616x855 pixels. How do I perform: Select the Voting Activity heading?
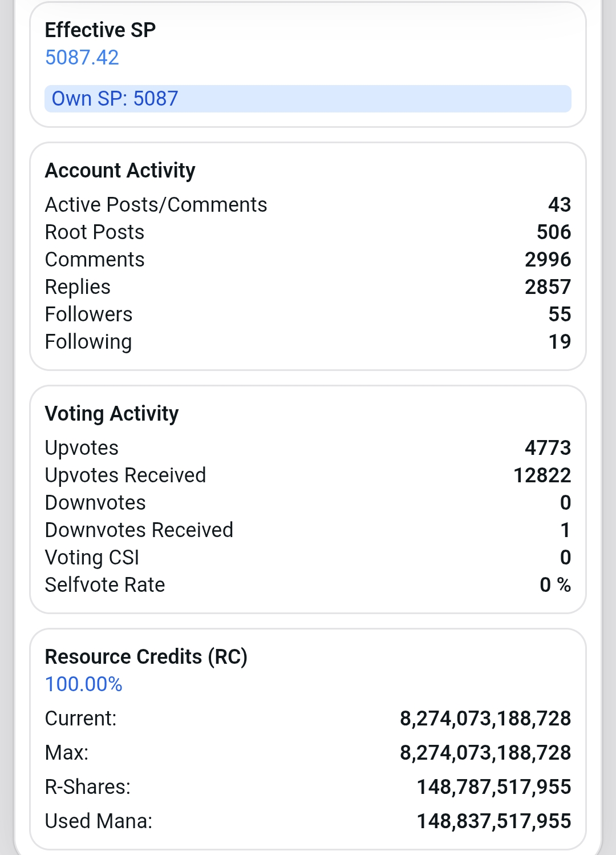(112, 414)
